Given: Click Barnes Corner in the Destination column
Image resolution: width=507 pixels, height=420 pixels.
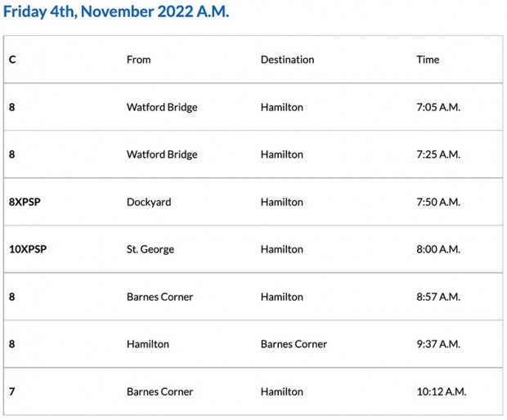Looking at the screenshot, I should click(x=294, y=344).
